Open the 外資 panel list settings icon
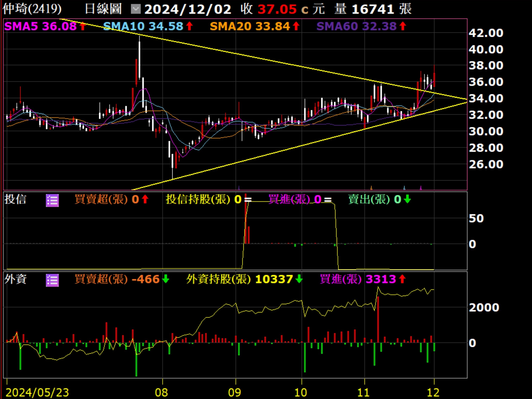Screen dimensions: 532x399 (x=52, y=280)
